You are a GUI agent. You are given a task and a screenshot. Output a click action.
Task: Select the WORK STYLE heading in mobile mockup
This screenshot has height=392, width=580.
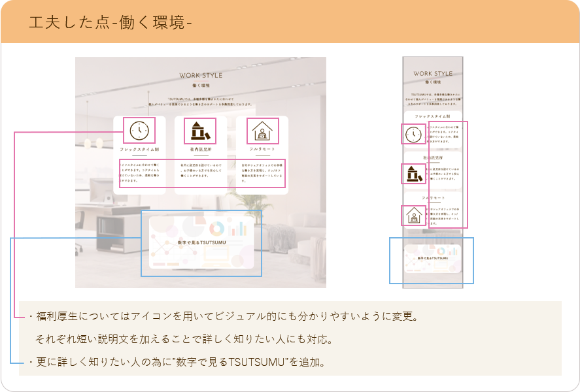pyautogui.click(x=433, y=74)
